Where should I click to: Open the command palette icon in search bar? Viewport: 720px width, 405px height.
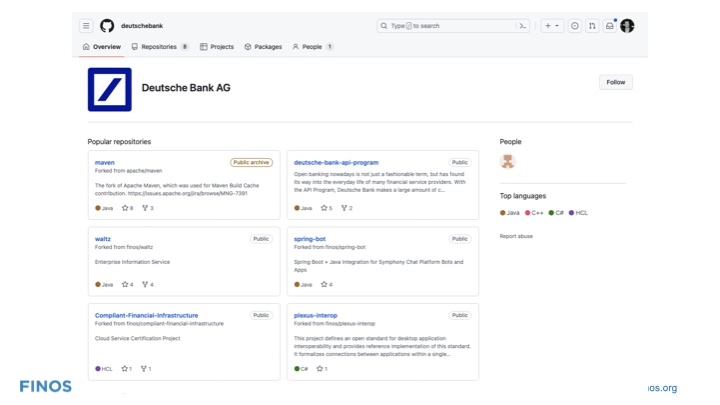[523, 26]
